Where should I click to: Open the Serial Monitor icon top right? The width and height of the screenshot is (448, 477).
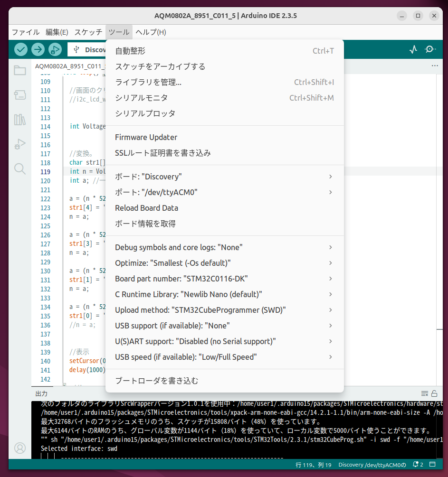pyautogui.click(x=430, y=49)
